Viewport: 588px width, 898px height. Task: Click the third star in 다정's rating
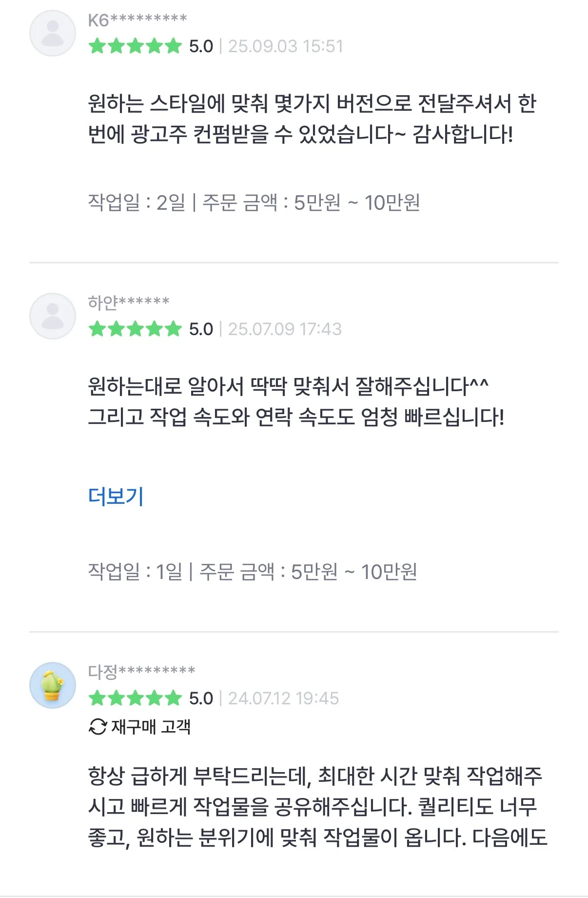136,699
